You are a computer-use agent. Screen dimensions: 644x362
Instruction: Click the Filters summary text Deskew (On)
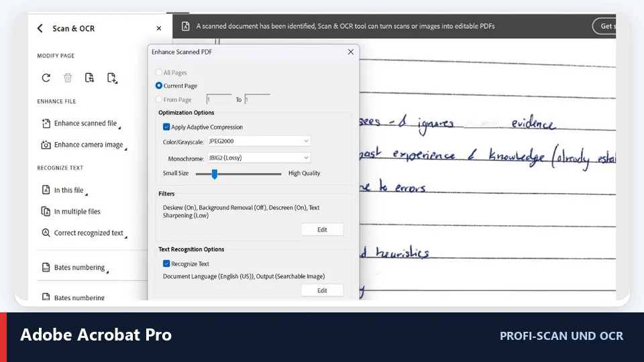coord(180,208)
